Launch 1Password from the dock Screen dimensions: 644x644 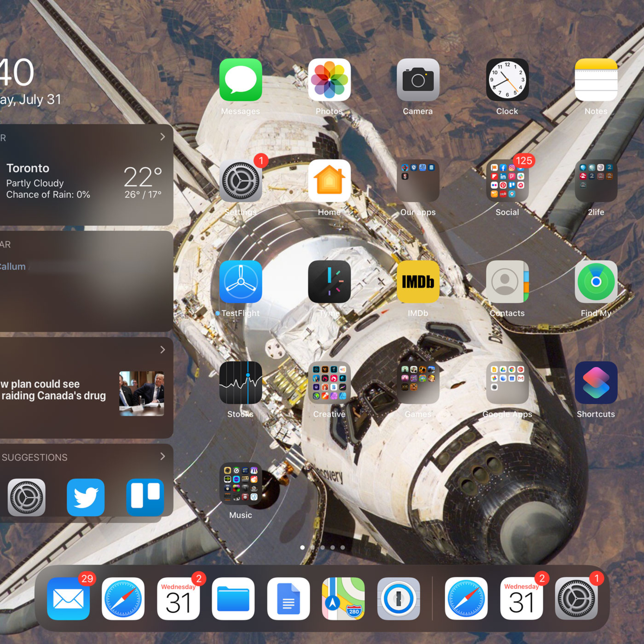(399, 599)
